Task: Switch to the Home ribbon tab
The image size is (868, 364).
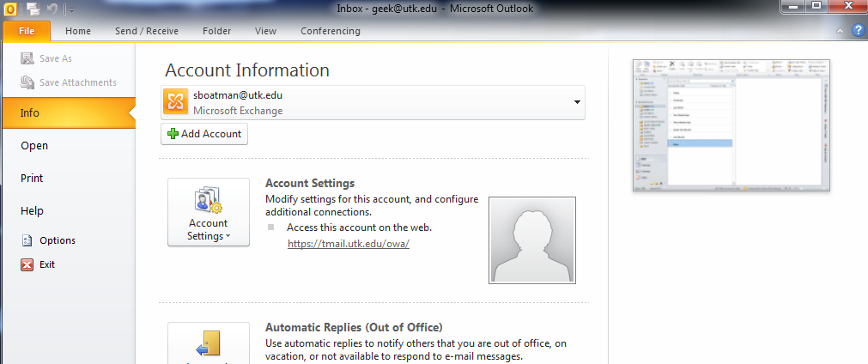Action: click(78, 31)
